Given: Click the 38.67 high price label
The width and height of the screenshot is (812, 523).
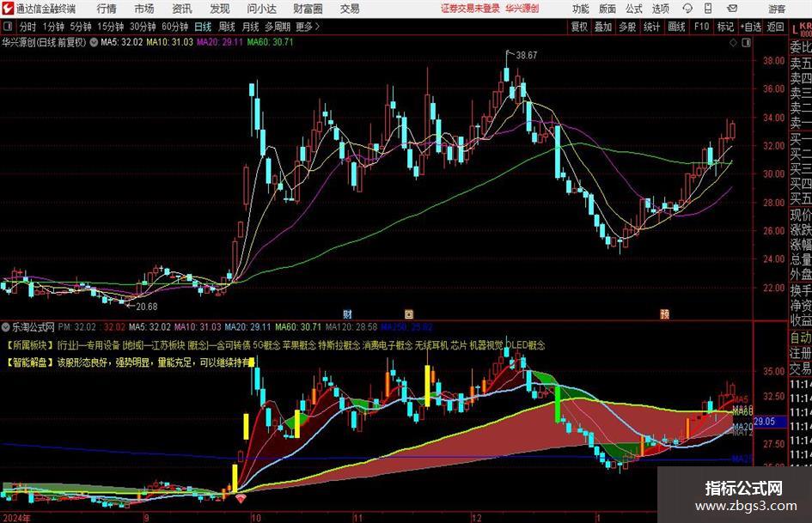Looking at the screenshot, I should point(527,55).
